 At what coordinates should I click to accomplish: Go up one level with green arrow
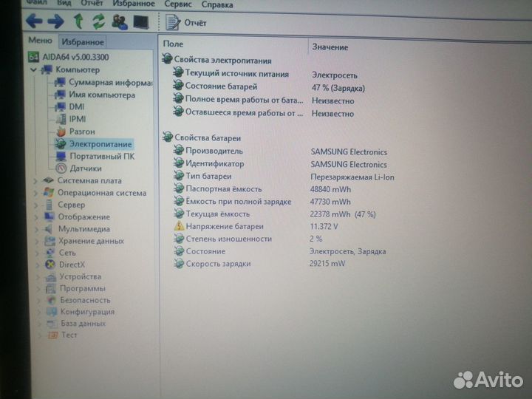pyautogui.click(x=79, y=21)
